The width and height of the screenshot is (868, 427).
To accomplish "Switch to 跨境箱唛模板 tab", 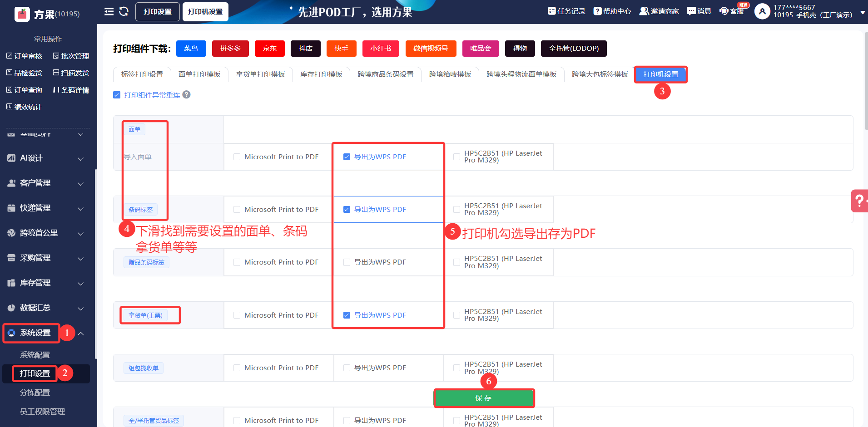I will click(450, 74).
